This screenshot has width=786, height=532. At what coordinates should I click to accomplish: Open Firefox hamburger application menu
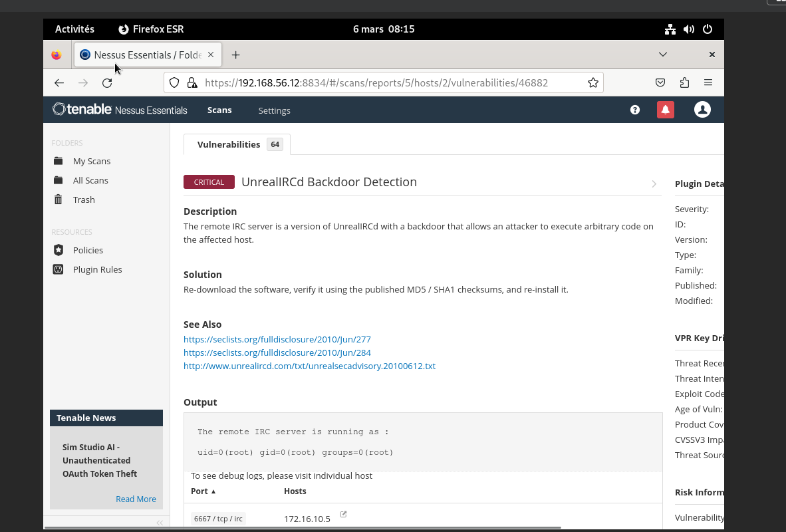tap(708, 82)
